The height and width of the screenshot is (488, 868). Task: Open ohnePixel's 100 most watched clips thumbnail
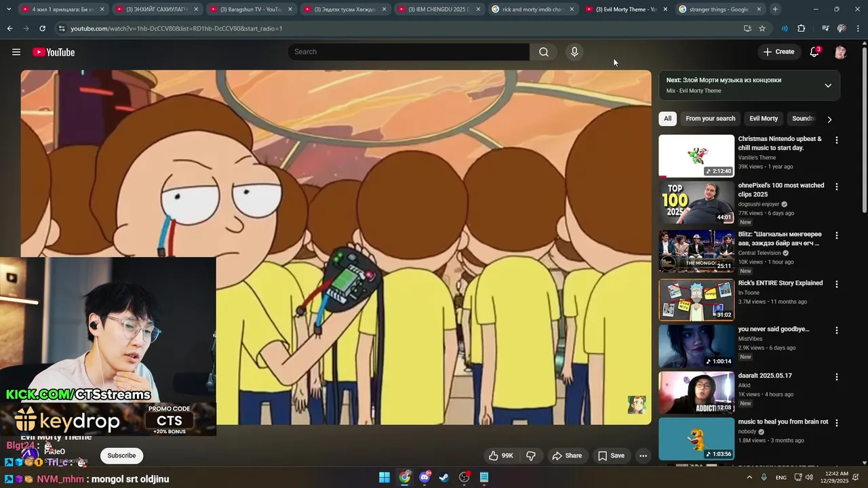point(696,202)
